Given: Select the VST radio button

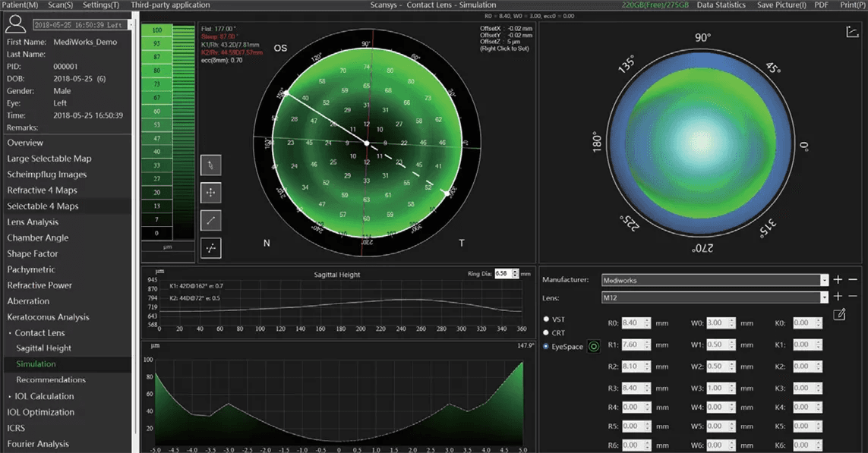Looking at the screenshot, I should (x=547, y=319).
